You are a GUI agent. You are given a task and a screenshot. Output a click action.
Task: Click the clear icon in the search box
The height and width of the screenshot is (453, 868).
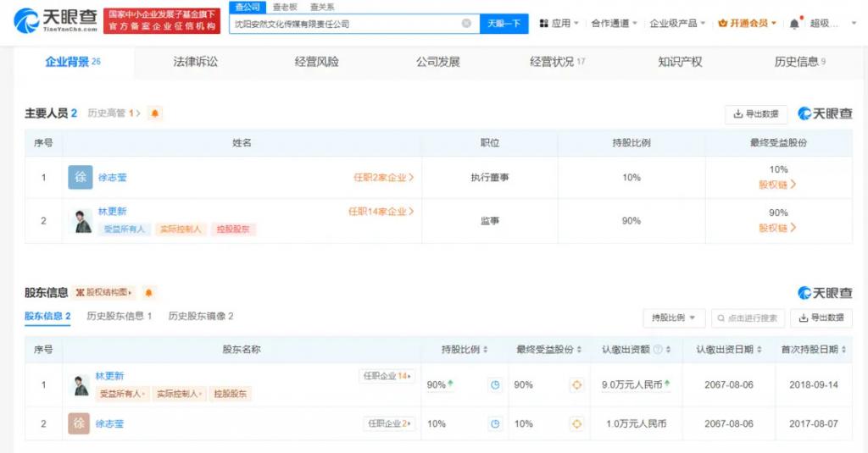tap(466, 24)
